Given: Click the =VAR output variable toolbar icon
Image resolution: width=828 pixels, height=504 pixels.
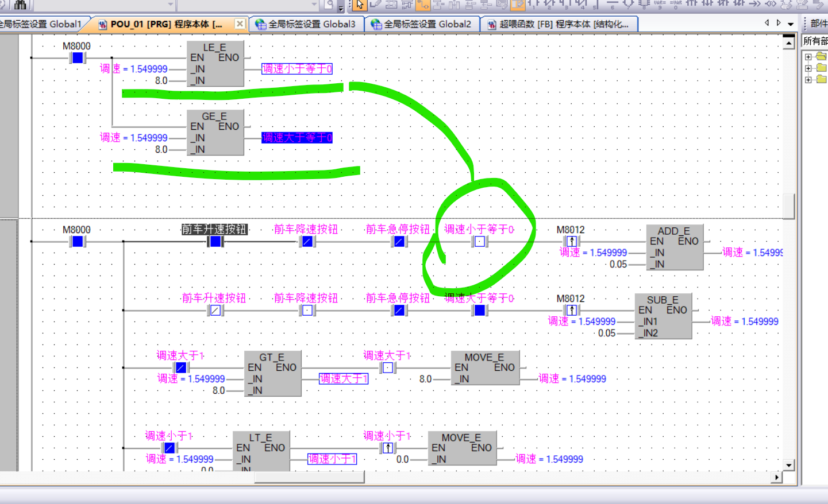Looking at the screenshot, I should click(676, 4).
